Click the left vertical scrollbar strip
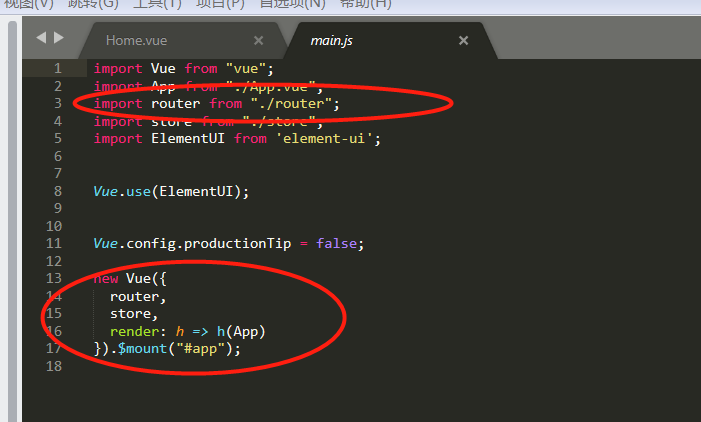This screenshot has height=422, width=701. pos(12,221)
